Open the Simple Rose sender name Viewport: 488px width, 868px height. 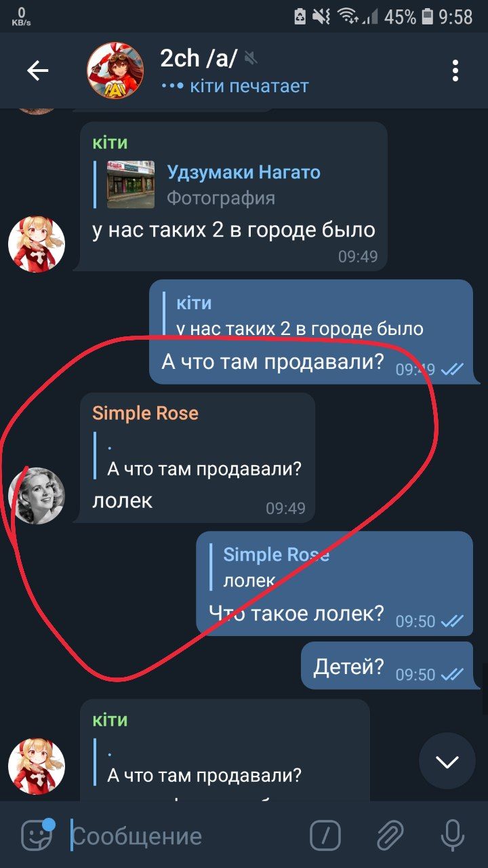145,413
